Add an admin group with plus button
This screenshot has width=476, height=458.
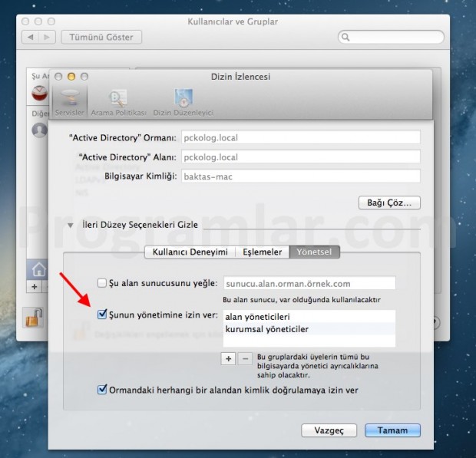(x=228, y=359)
